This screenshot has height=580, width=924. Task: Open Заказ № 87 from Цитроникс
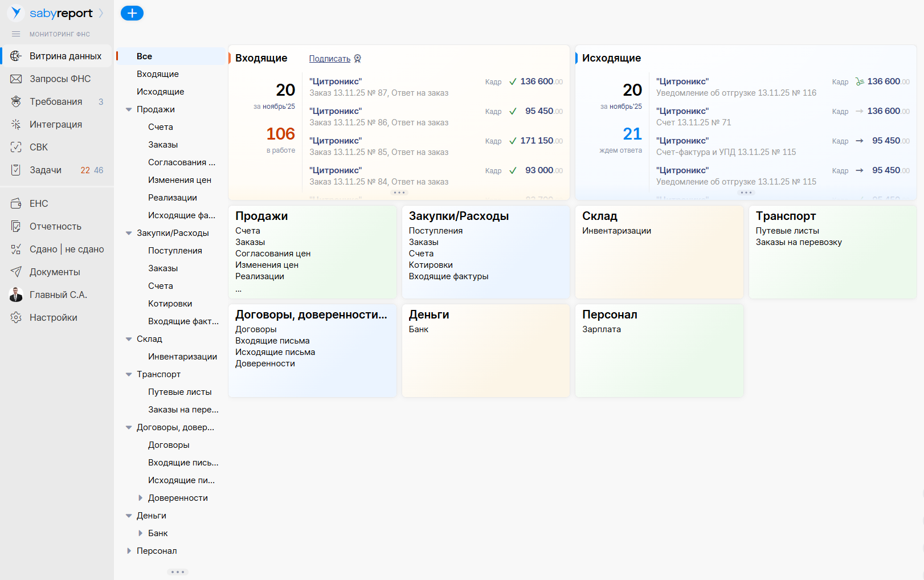(x=378, y=93)
